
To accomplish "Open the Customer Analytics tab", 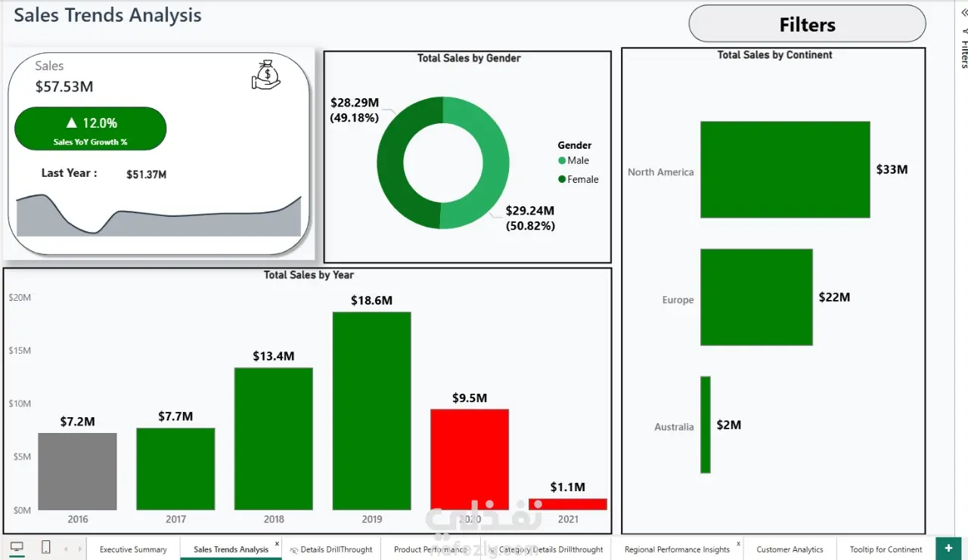I will point(790,549).
